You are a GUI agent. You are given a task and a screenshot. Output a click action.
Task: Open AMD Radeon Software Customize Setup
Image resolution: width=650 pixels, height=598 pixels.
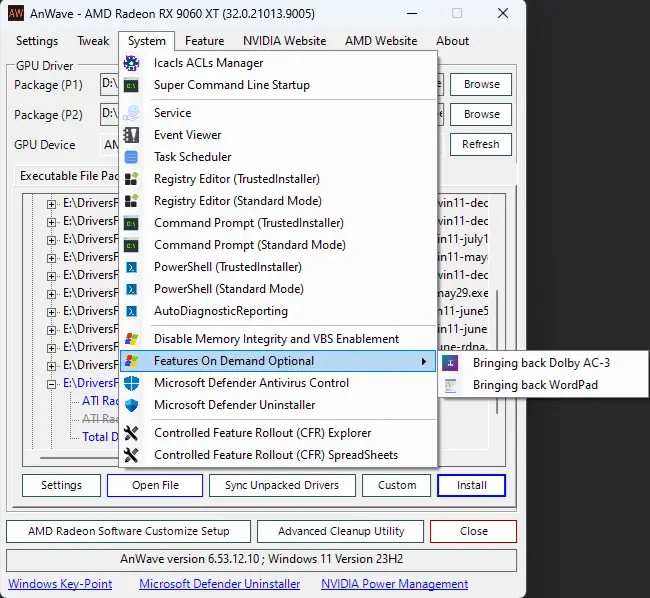click(x=129, y=531)
